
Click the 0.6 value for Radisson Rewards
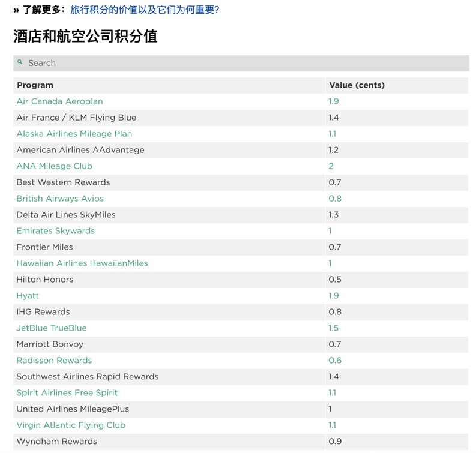click(x=335, y=361)
